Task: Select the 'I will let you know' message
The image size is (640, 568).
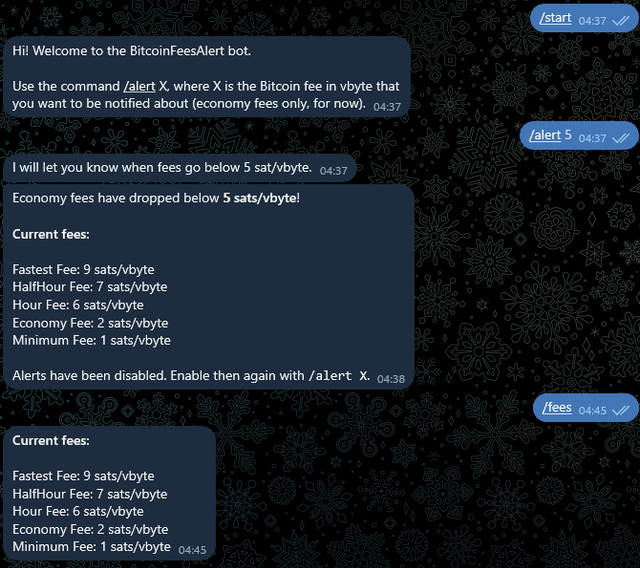Action: pyautogui.click(x=180, y=168)
